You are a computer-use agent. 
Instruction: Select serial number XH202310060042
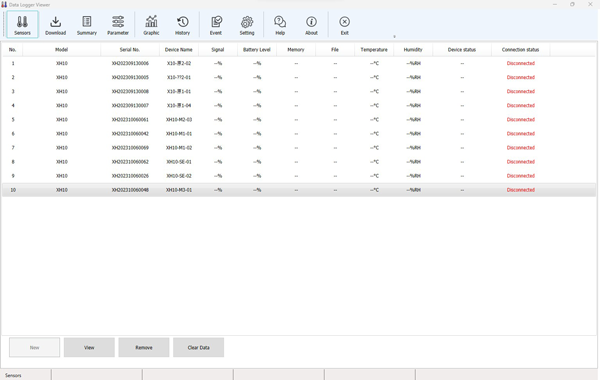point(130,134)
